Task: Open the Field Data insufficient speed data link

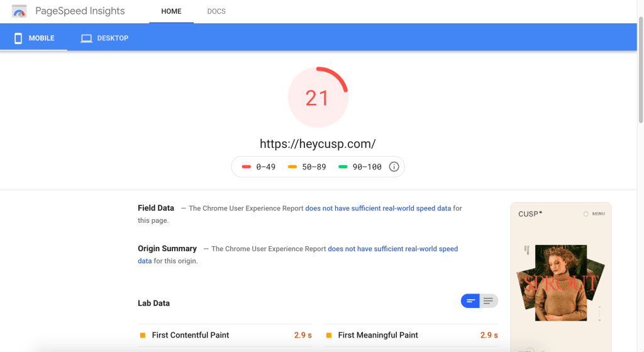Action: pos(378,208)
